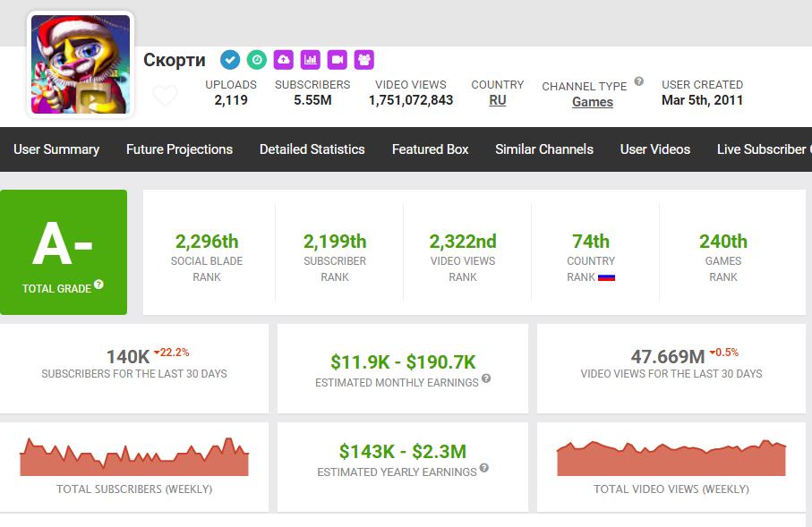The width and height of the screenshot is (812, 527).
Task: Open the Featured Box tab
Action: click(431, 149)
